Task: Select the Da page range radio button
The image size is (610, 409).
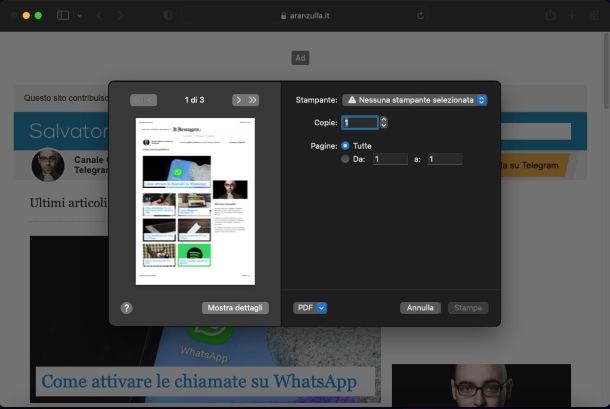Action: (x=345, y=159)
